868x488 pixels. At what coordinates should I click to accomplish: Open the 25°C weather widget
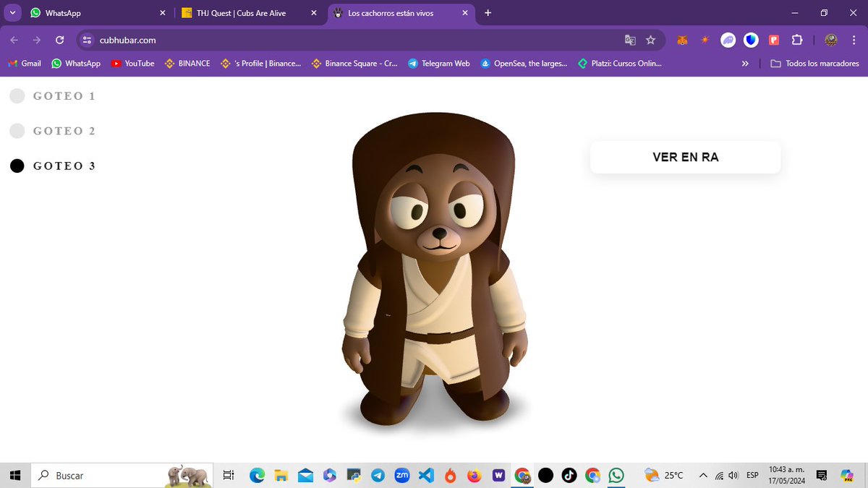tap(663, 475)
